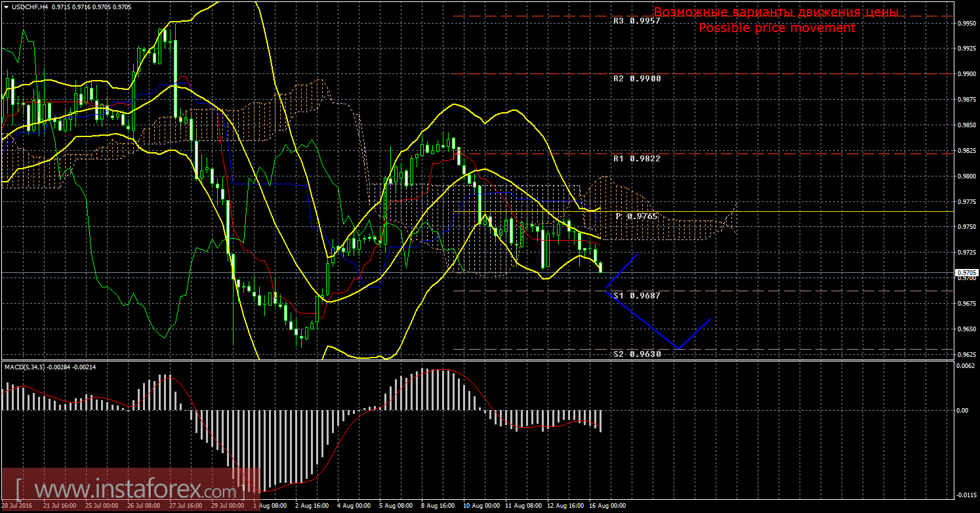Click the current price tag 0.9705 on axis
The height and width of the screenshot is (513, 980).
pyautogui.click(x=966, y=272)
